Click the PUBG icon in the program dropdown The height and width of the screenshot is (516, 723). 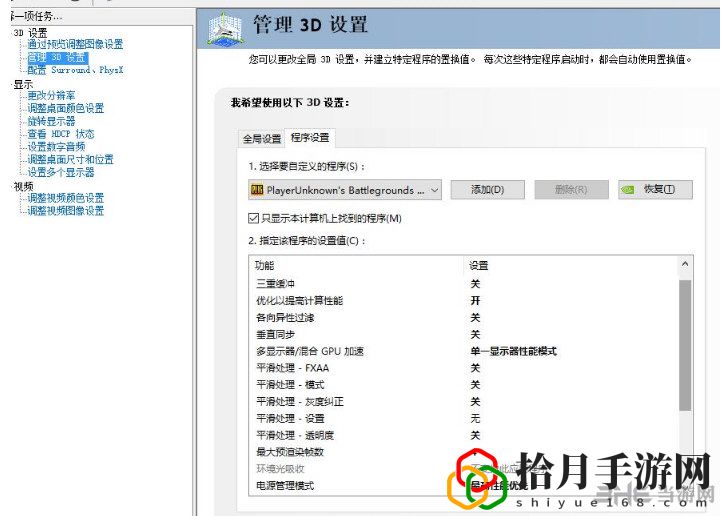(x=256, y=190)
